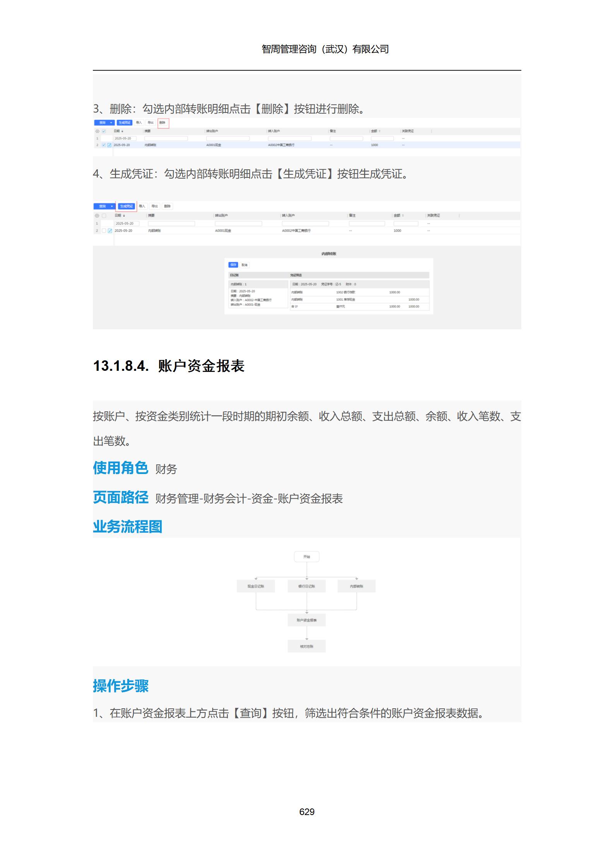614x868 pixels.
Task: Click the red-boxed 生成凭证 button
Action: point(126,206)
